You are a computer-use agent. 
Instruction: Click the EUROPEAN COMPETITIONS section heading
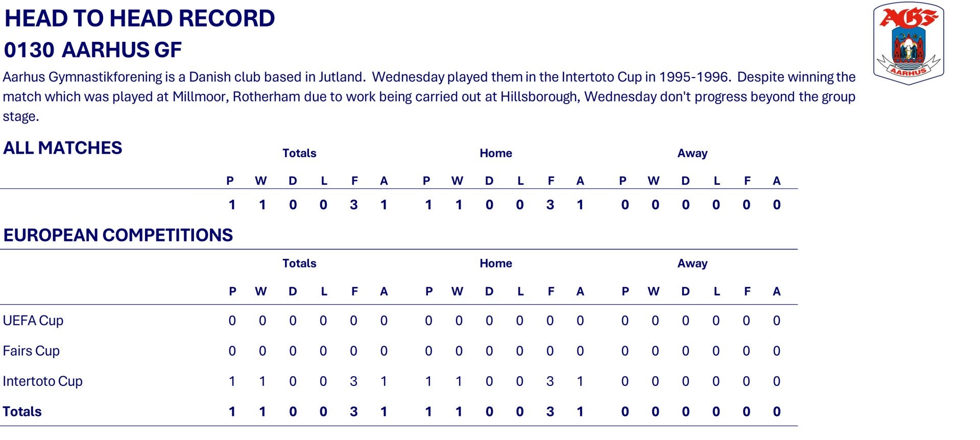118,235
